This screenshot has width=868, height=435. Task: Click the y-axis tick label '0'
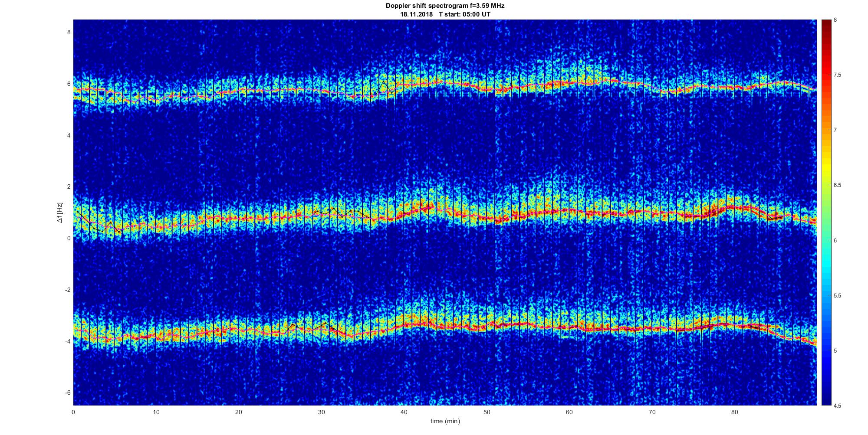pyautogui.click(x=68, y=238)
